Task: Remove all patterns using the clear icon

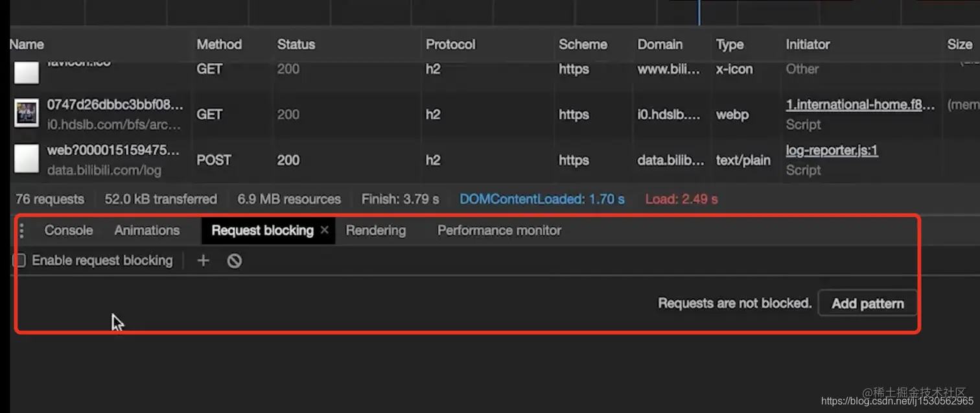Action: click(x=235, y=261)
